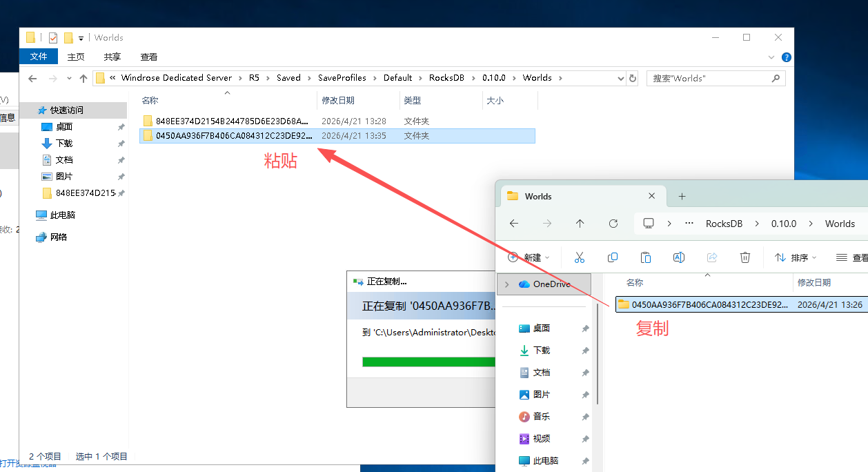This screenshot has width=868, height=472.
Task: Select the 848EE374D2154B244785 folder in the file list
Action: [x=231, y=121]
